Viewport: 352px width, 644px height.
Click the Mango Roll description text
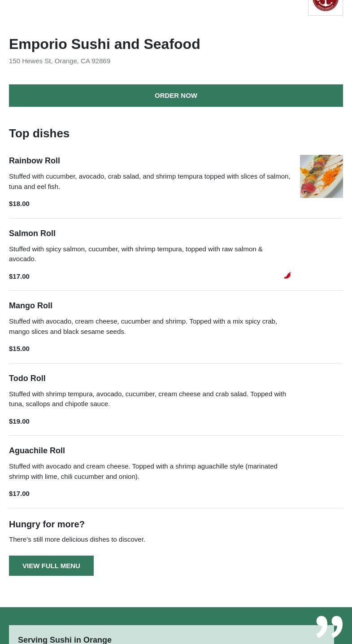pos(143,326)
